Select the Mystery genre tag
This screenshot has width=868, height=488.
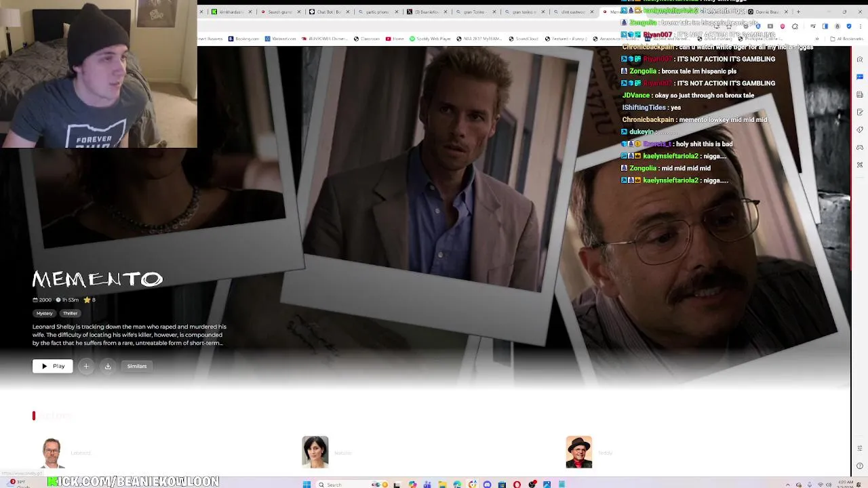45,313
